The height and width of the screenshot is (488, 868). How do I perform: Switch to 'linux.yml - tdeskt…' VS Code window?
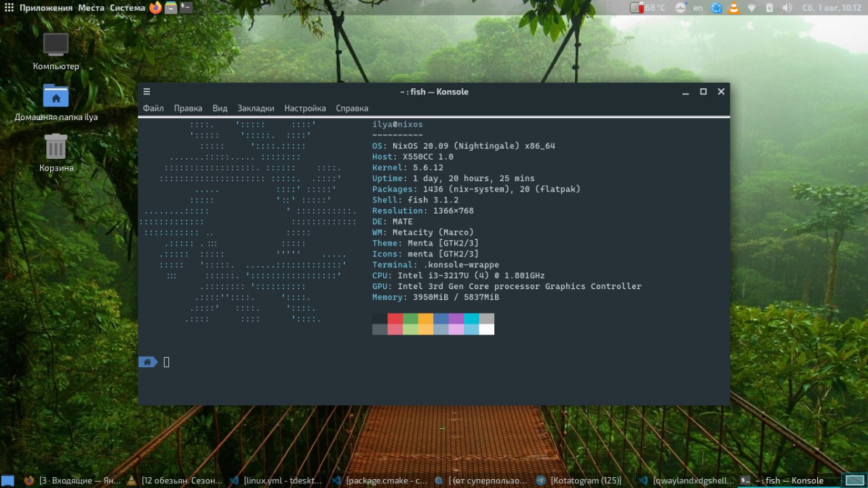coord(276,481)
